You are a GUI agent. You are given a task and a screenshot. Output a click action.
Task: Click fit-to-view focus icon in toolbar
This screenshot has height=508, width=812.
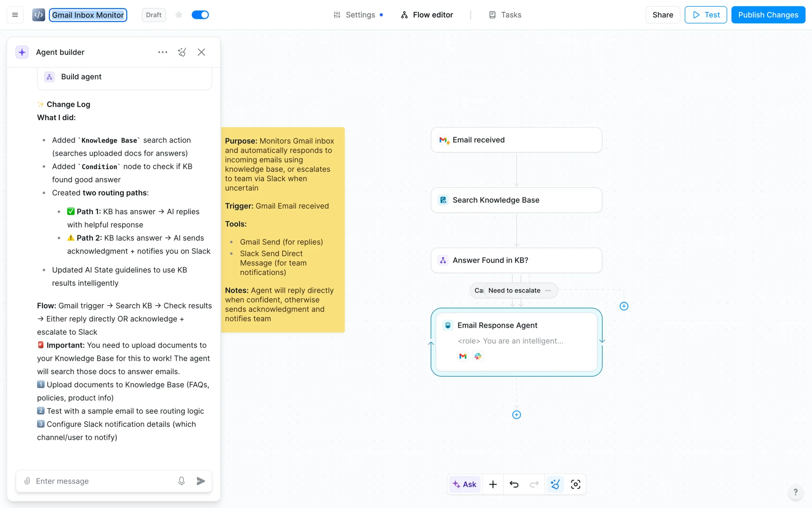click(576, 484)
